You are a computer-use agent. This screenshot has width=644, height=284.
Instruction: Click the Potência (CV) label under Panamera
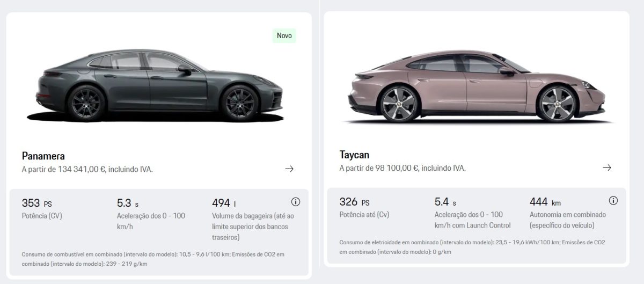coord(42,216)
